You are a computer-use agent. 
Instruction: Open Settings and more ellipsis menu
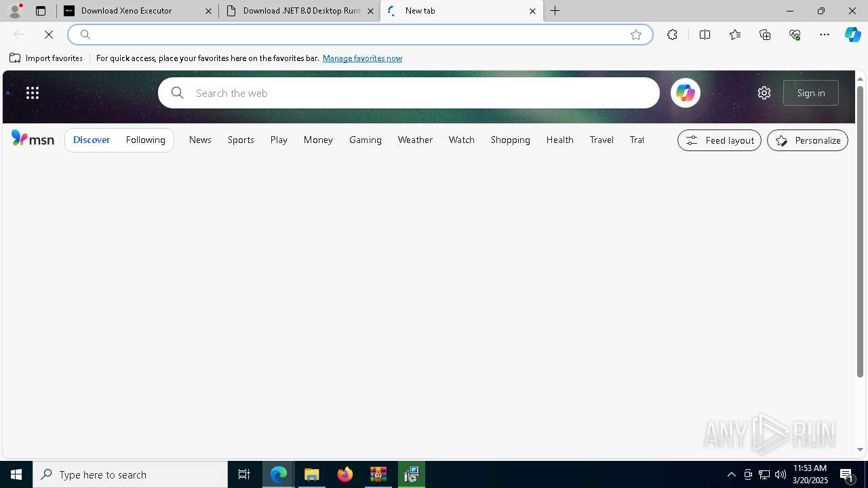click(x=825, y=35)
